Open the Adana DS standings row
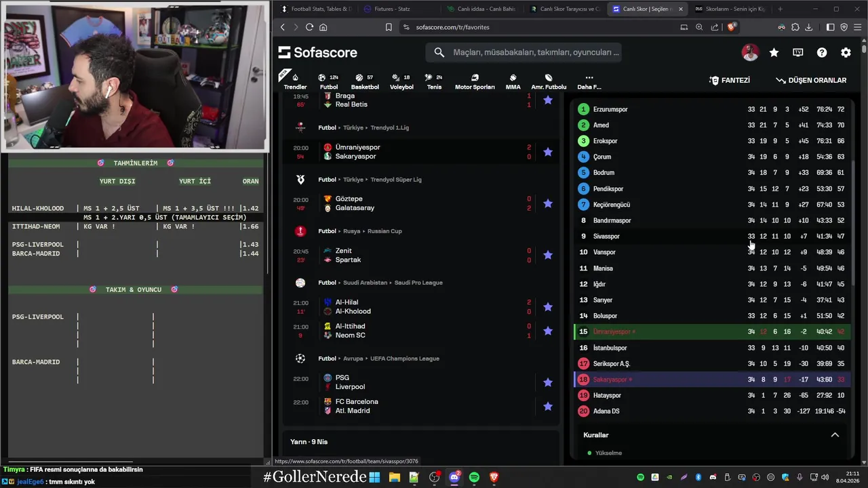This screenshot has width=868, height=488. pyautogui.click(x=711, y=411)
